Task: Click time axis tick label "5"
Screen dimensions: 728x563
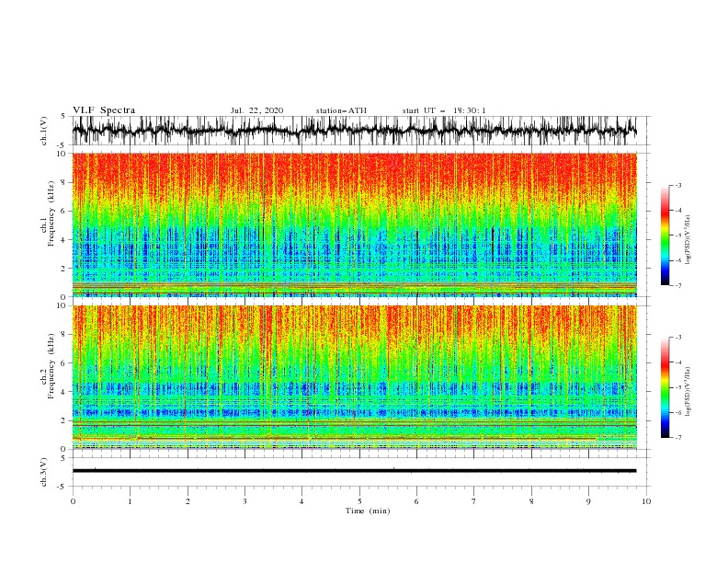Action: 359,501
